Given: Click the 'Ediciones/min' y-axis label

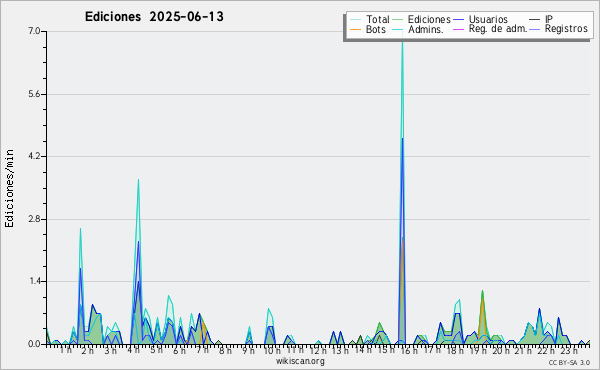Looking at the screenshot, I should point(9,188).
